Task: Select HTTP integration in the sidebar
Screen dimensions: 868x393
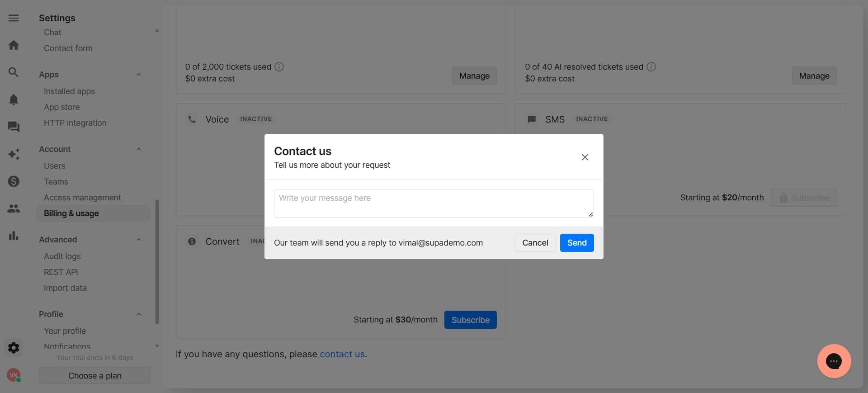Action: (x=75, y=123)
